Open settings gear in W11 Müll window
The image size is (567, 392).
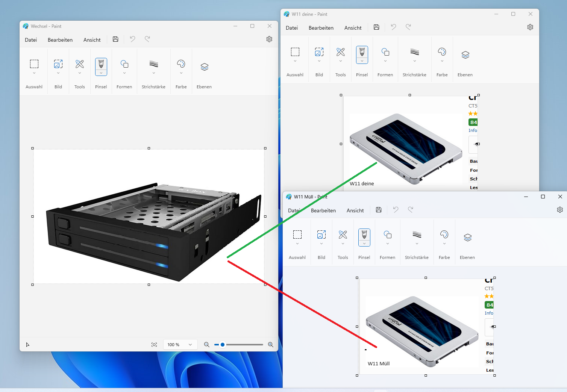click(x=560, y=210)
